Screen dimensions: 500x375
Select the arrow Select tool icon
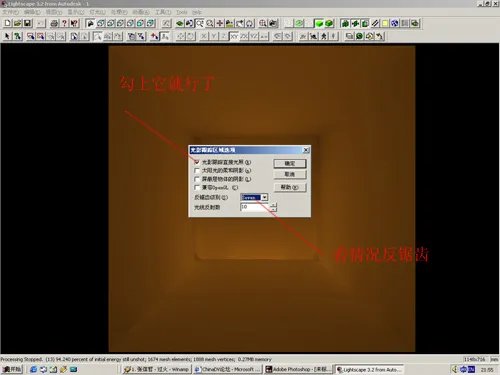point(7,36)
